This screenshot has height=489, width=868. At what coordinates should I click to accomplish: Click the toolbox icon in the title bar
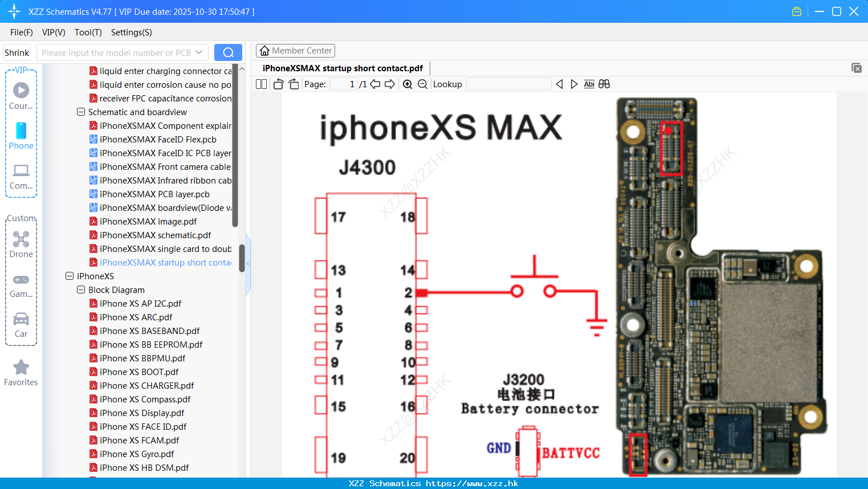click(x=797, y=11)
